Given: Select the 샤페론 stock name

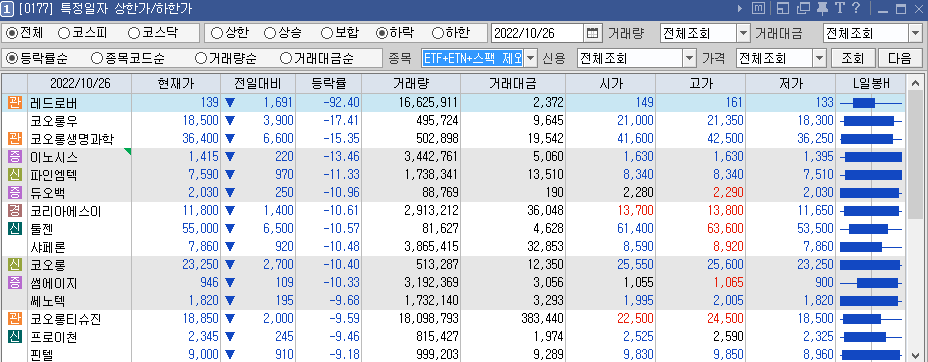Looking at the screenshot, I should [47, 247].
